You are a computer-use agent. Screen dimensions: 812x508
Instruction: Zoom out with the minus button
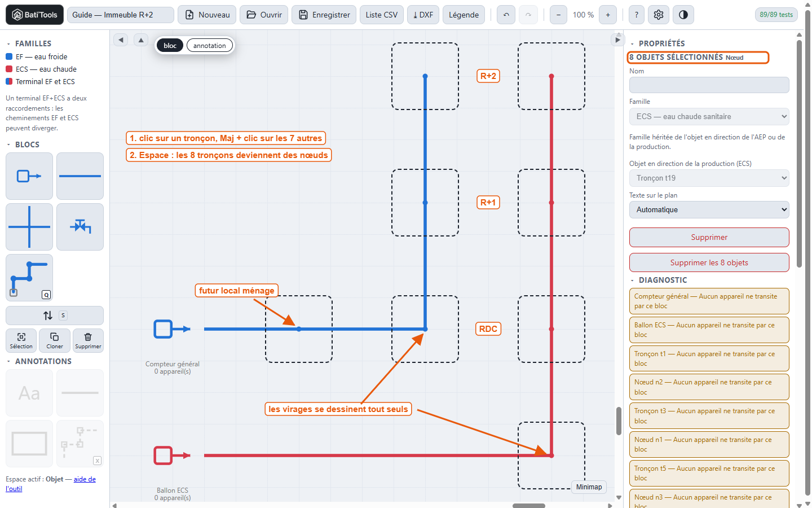coord(558,15)
